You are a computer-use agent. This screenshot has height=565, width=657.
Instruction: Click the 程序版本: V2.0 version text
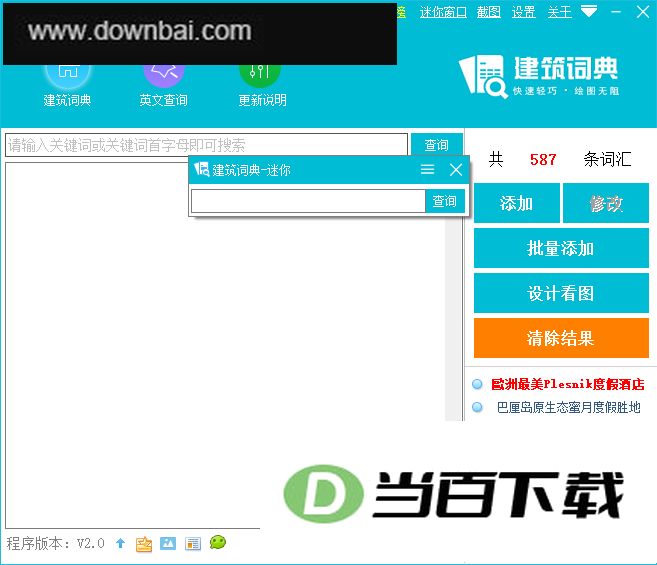55,544
